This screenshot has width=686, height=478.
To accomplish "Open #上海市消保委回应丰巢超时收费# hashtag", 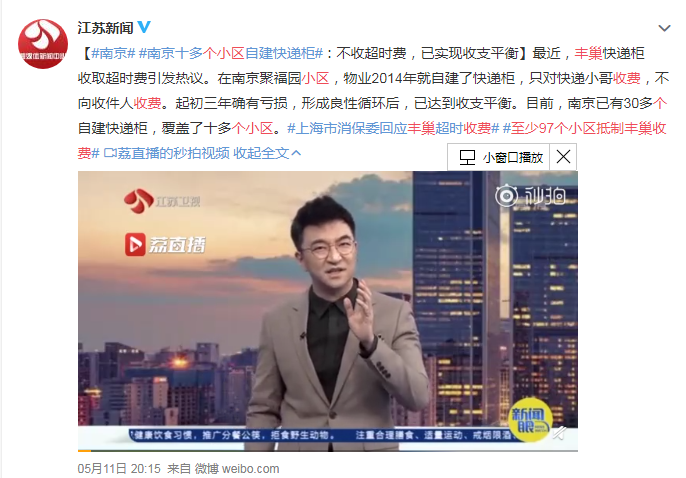I will [x=393, y=128].
